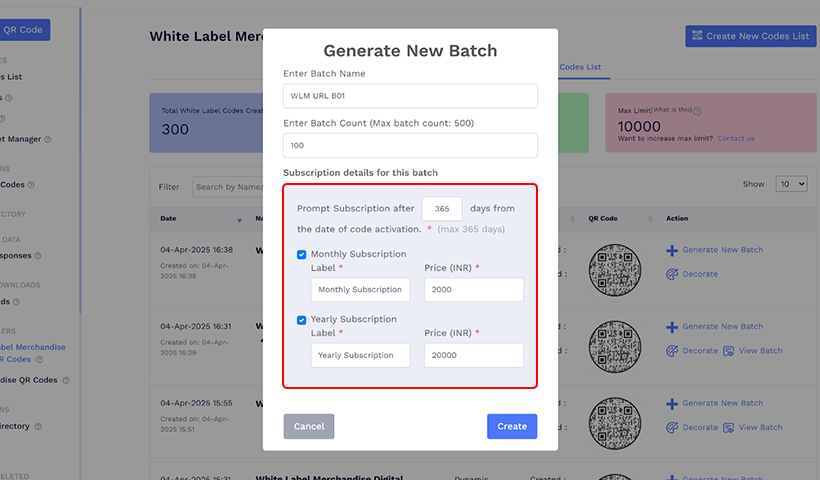Click the Enter Batch Name field
This screenshot has width=820, height=480.
click(x=410, y=96)
